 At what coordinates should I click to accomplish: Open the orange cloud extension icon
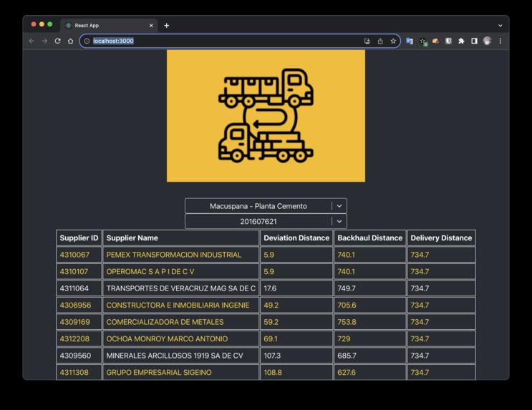[x=435, y=41]
